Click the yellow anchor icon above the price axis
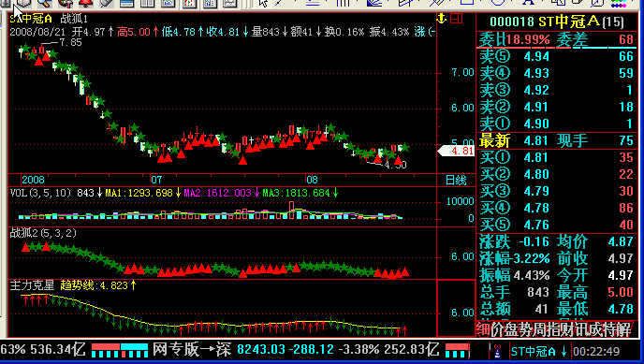The width and height of the screenshot is (644, 364). pyautogui.click(x=442, y=18)
